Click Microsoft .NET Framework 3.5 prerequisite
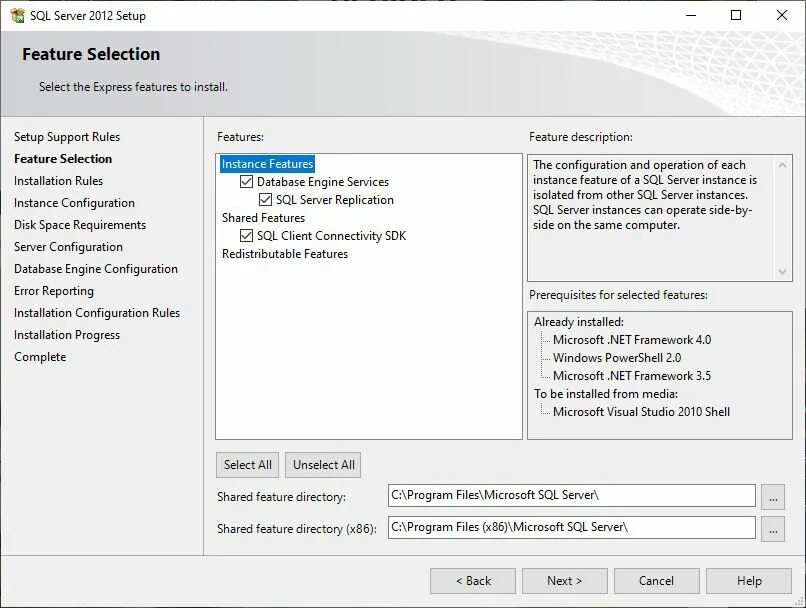806x608 pixels. [632, 376]
